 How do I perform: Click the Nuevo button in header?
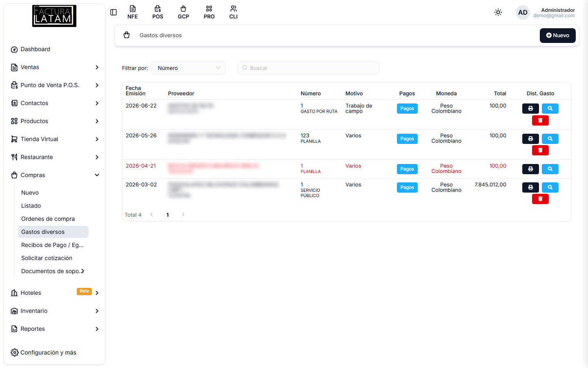pos(558,36)
